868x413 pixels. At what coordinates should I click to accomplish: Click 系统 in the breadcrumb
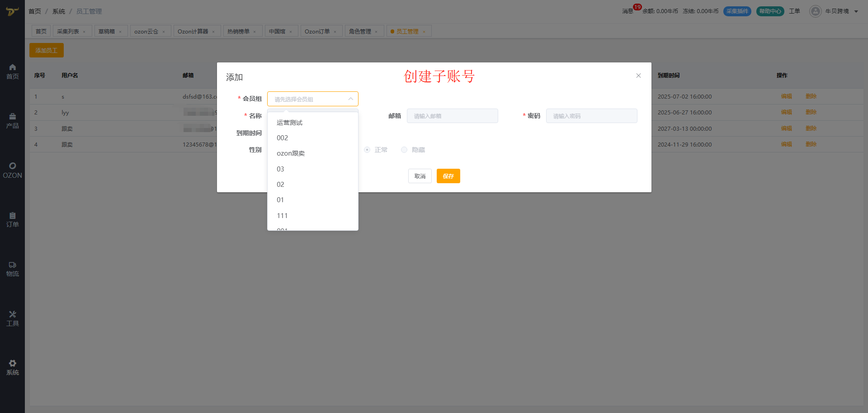click(59, 11)
